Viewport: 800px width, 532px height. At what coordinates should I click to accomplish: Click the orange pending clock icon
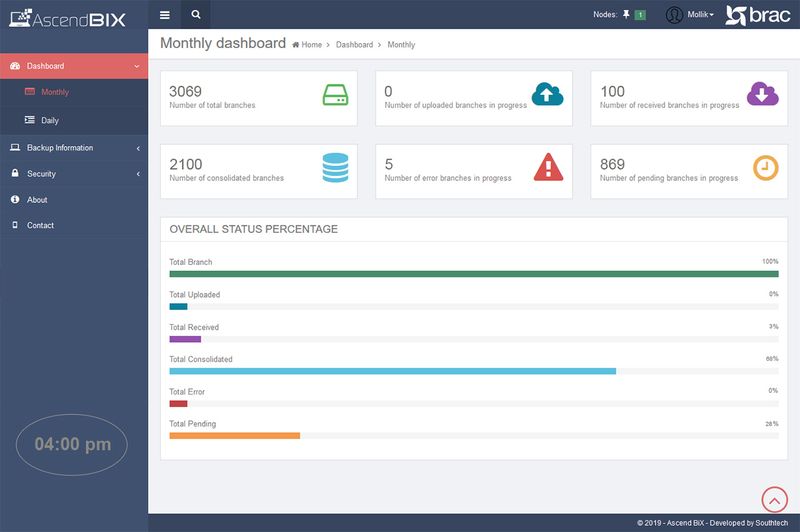pos(765,166)
